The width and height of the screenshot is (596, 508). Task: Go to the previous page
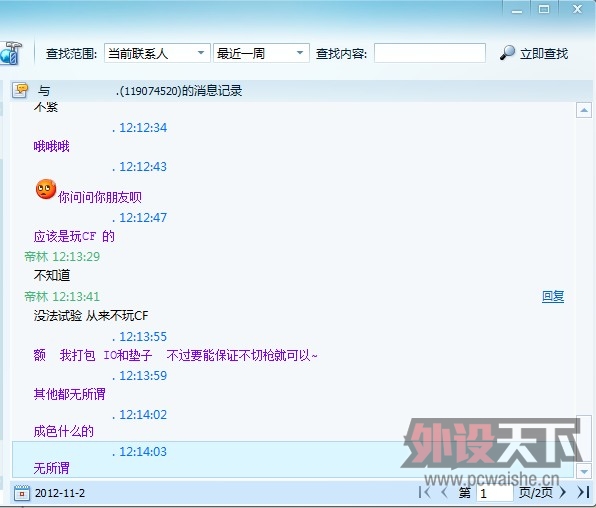[x=444, y=492]
